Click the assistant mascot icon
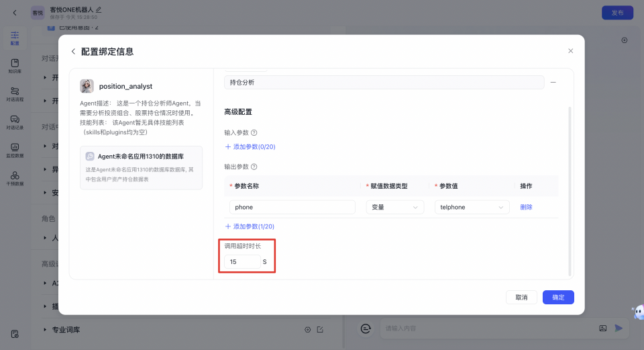 (638, 312)
